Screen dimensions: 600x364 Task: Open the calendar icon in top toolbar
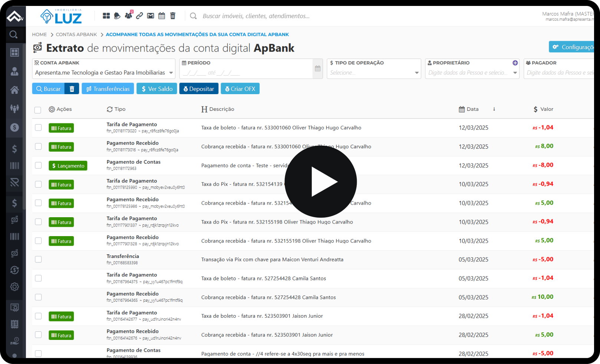pyautogui.click(x=162, y=16)
